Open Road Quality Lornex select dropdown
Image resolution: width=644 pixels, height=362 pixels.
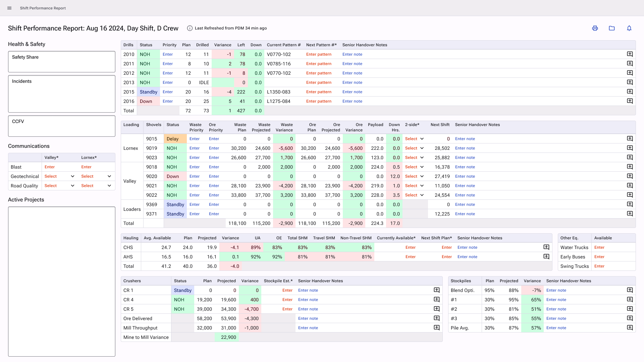[96, 186]
